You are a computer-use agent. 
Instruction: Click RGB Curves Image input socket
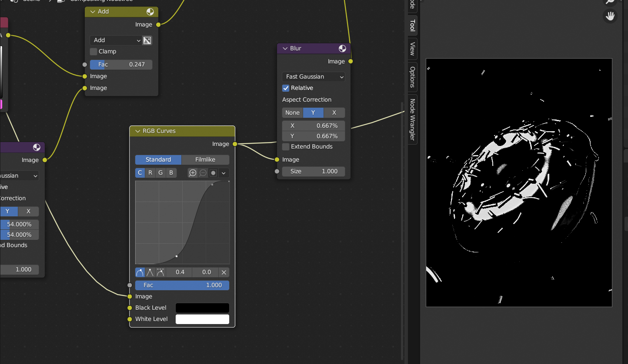[x=130, y=297]
